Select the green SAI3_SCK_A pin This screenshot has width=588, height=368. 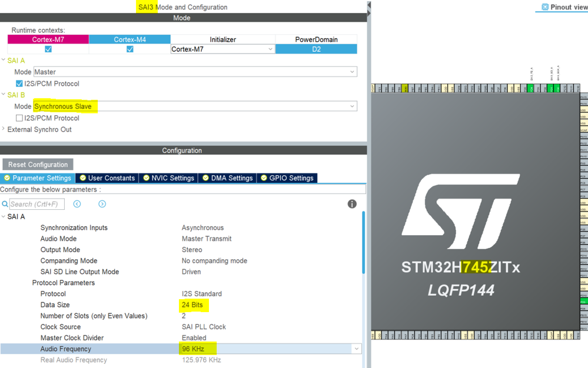coord(557,88)
